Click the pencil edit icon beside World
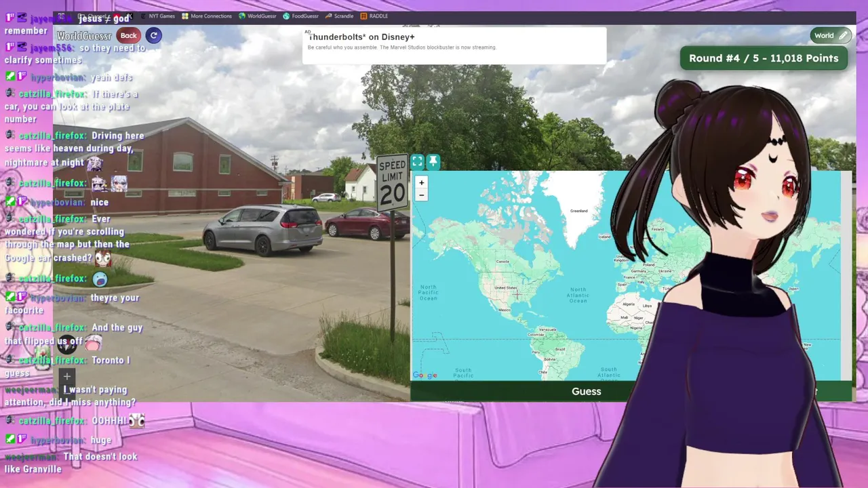 tap(843, 36)
